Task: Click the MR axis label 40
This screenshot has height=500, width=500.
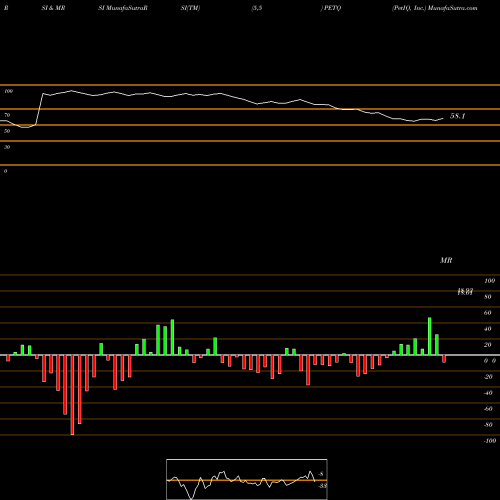Action: pos(487,329)
